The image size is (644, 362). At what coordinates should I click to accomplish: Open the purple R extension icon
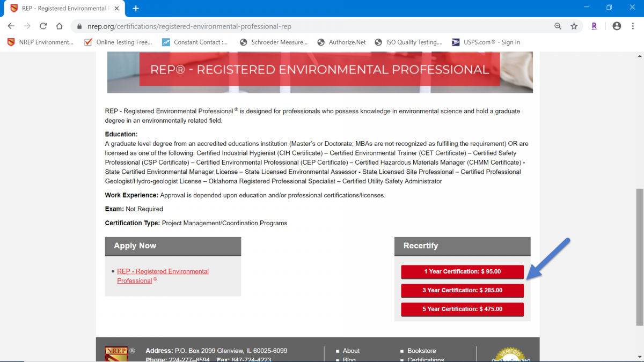594,26
